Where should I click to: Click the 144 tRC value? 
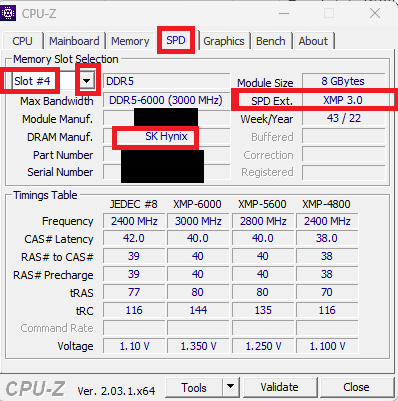198,310
